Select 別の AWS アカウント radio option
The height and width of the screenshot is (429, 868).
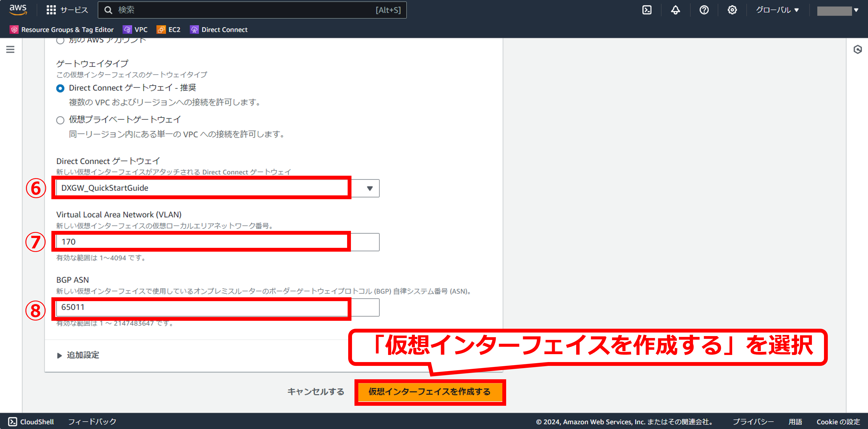coord(60,41)
